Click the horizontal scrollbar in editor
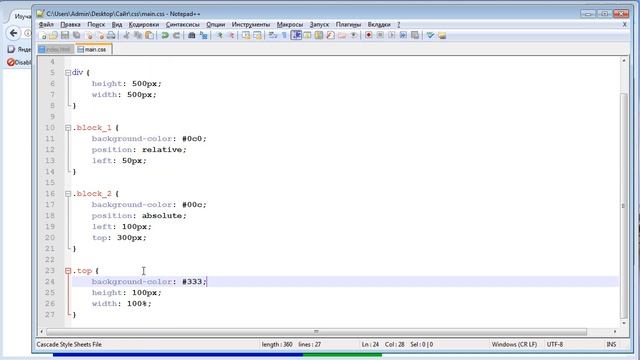The width and height of the screenshot is (640, 360). pos(316,331)
